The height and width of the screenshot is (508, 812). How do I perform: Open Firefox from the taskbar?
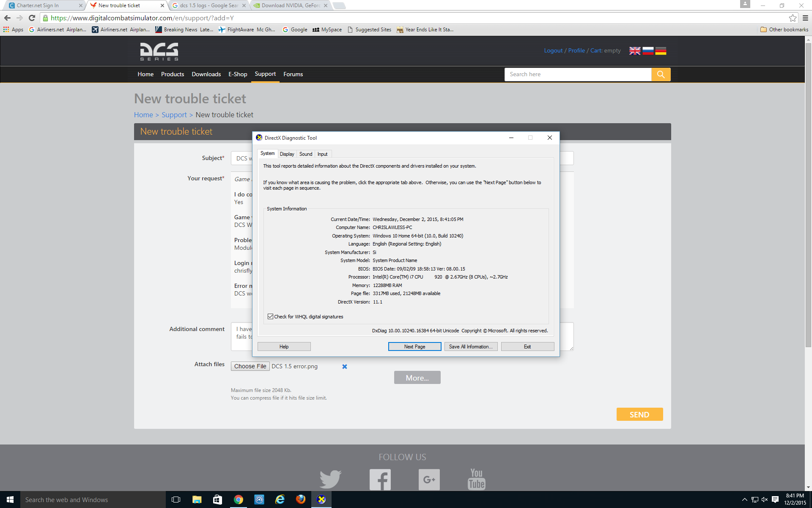coord(301,500)
